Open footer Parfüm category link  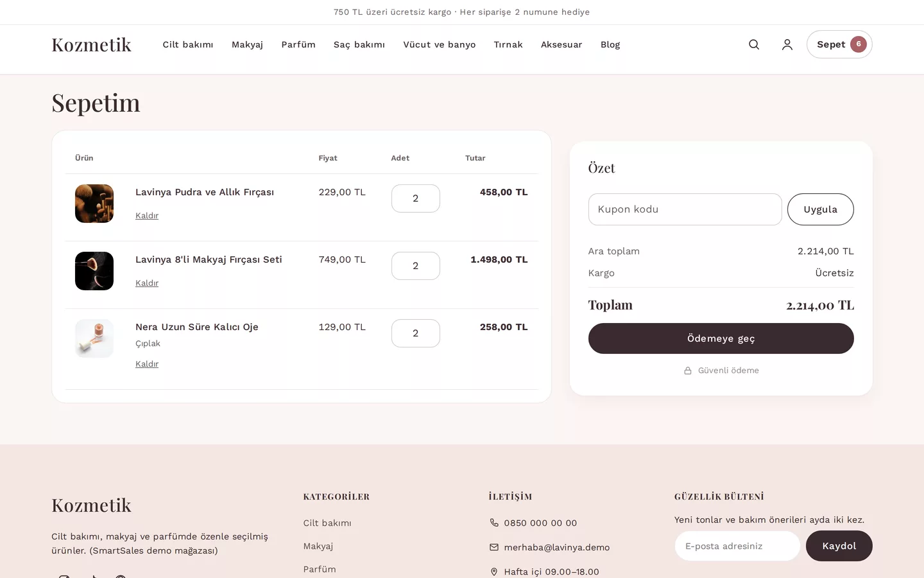tap(320, 569)
